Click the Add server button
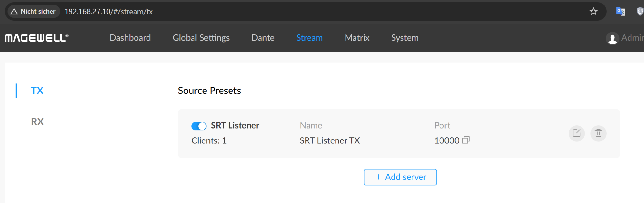 [x=400, y=177]
